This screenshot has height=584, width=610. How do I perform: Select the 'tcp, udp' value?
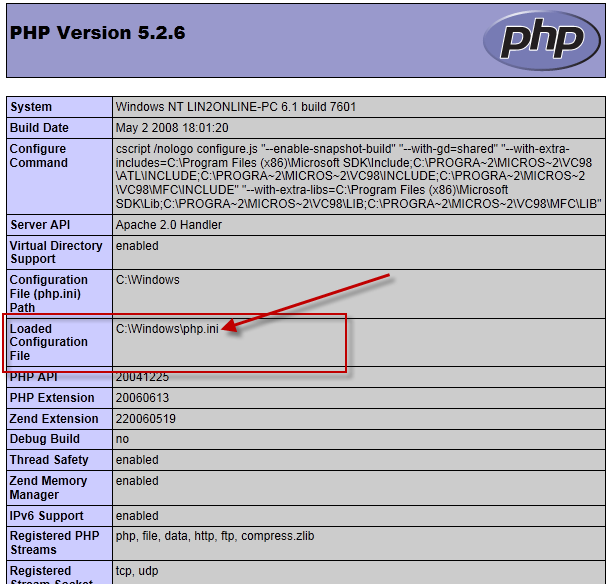click(x=137, y=571)
